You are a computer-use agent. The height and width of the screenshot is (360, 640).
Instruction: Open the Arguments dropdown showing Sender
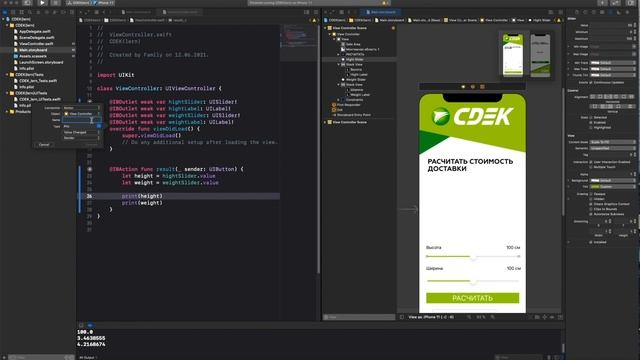[82, 138]
